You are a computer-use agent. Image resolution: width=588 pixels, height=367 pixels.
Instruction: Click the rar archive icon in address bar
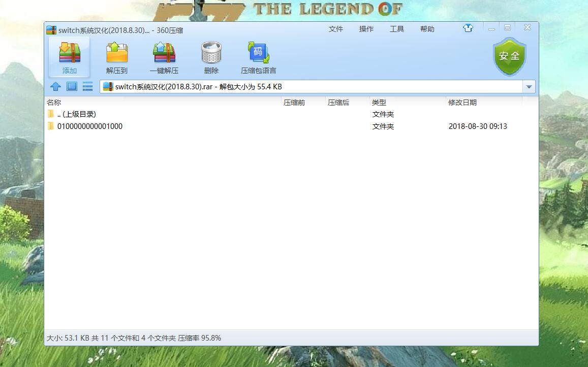108,86
